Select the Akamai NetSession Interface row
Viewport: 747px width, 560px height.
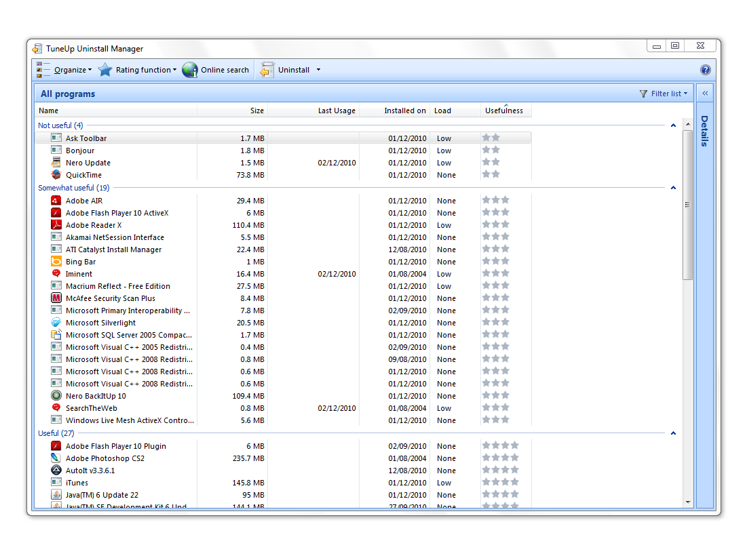click(283, 237)
